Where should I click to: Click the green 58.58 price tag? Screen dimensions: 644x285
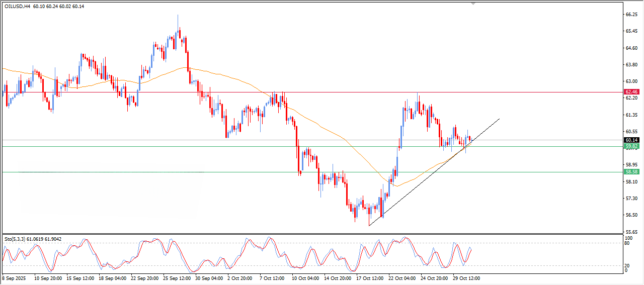(631, 172)
